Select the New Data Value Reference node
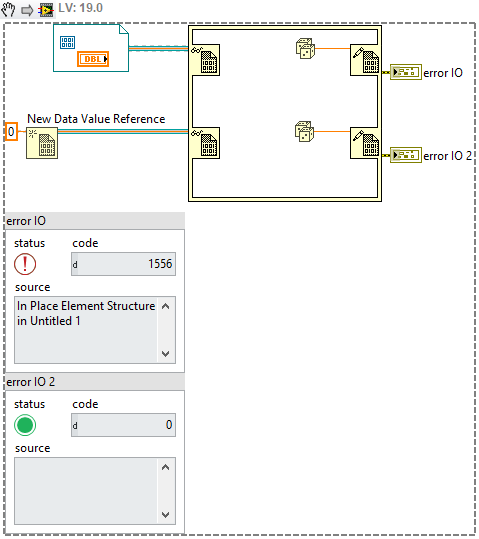This screenshot has height=539, width=479. point(42,143)
